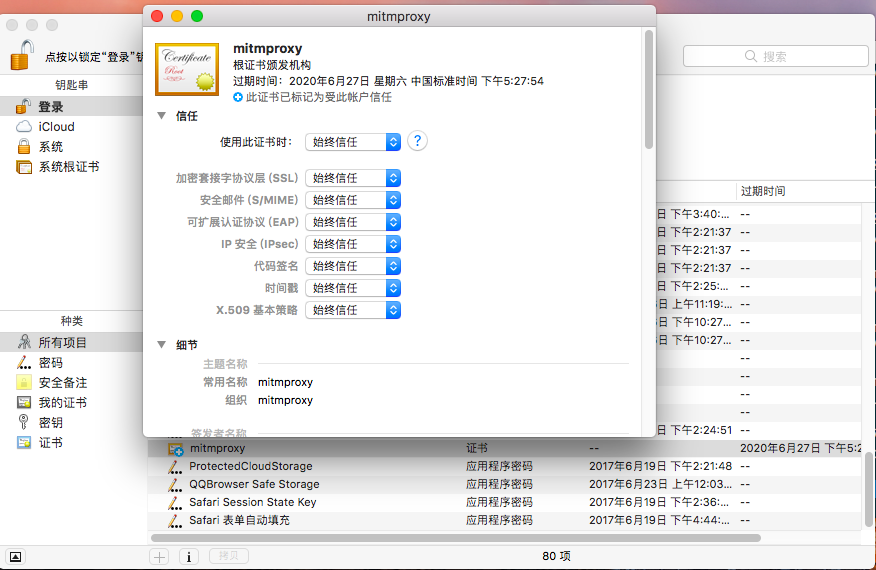Click the add item plus button
876x570 pixels.
tap(159, 557)
